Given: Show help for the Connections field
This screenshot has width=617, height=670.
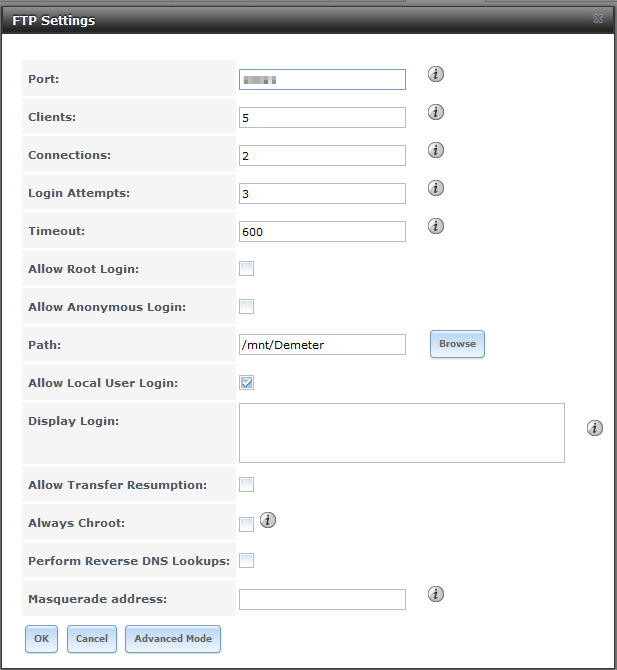Looking at the screenshot, I should (x=436, y=150).
